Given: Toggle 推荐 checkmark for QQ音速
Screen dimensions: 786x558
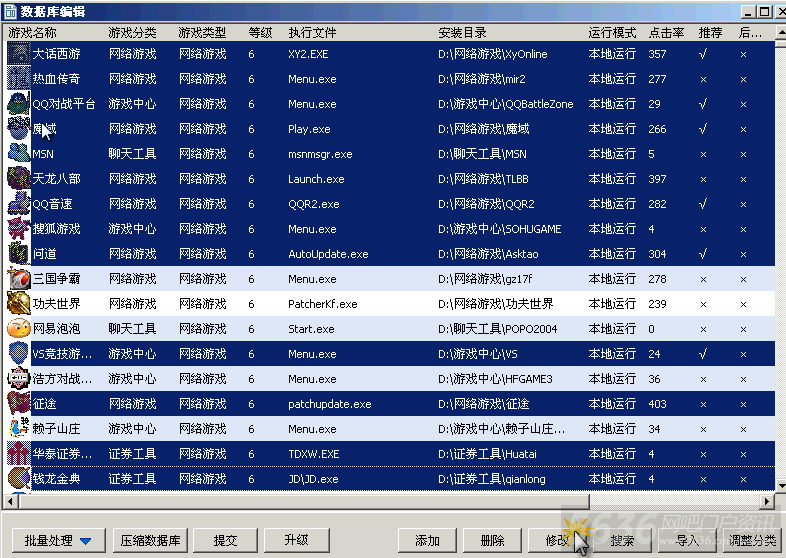Looking at the screenshot, I should click(x=703, y=204).
